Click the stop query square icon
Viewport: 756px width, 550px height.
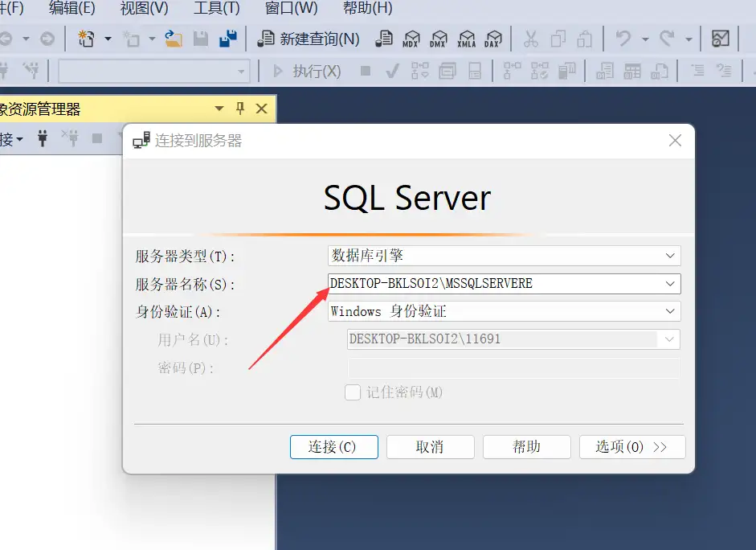click(x=366, y=72)
